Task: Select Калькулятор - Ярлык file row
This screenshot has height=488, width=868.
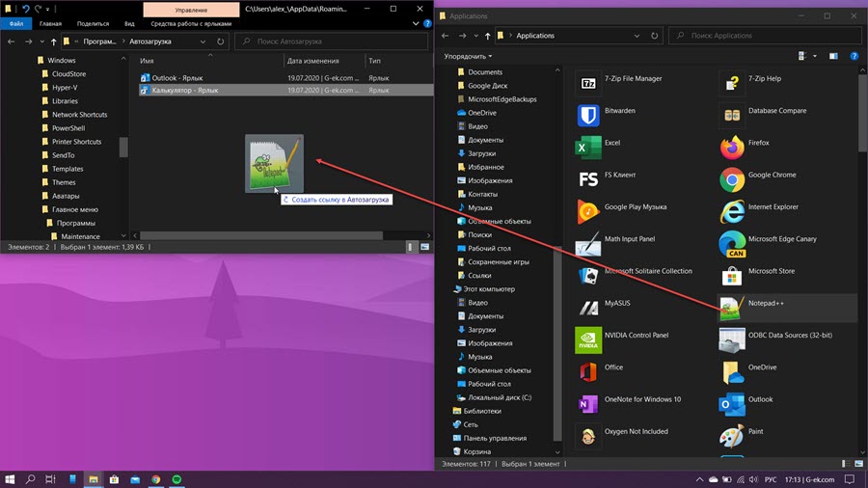Action: [x=285, y=91]
